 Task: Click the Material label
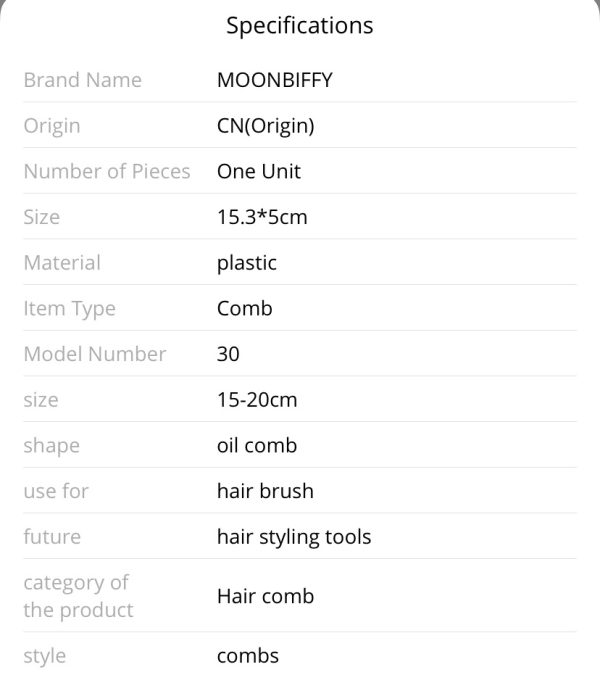(x=62, y=263)
